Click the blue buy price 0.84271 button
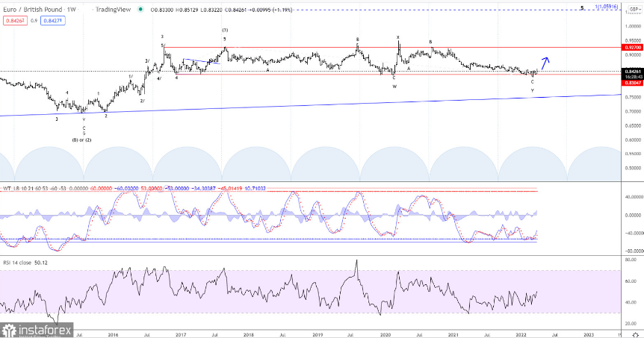 [x=53, y=20]
